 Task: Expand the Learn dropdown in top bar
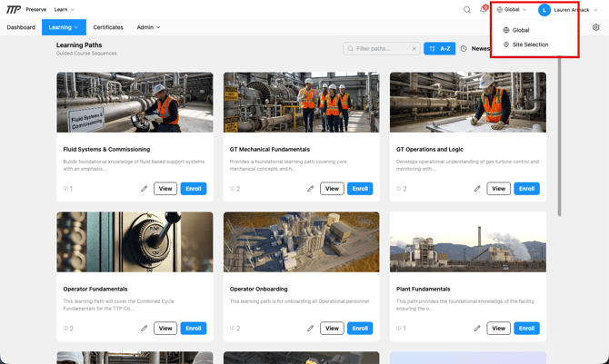coord(65,9)
